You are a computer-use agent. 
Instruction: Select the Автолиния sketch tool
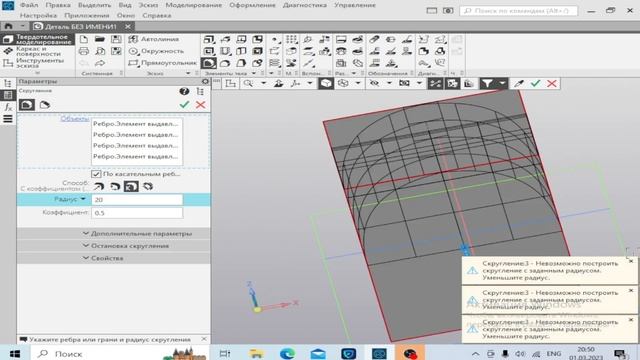pyautogui.click(x=153, y=39)
